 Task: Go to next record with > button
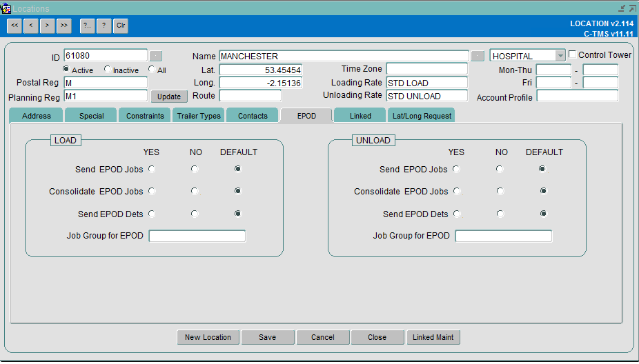[x=48, y=26]
